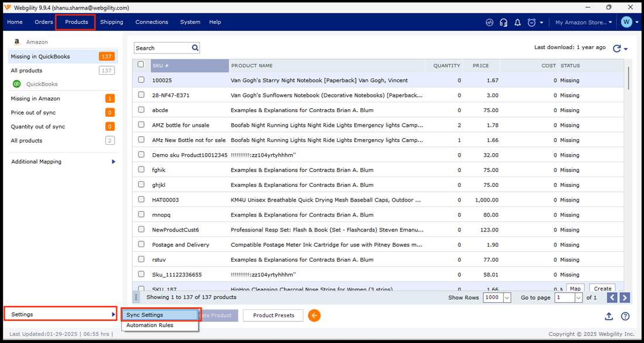This screenshot has height=343, width=644.
Task: Click the alarm clock scheduler icon
Action: tap(532, 22)
